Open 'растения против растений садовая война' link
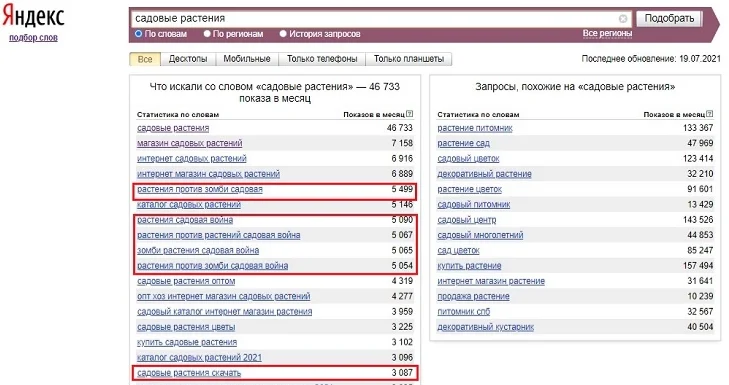Viewport: 729px width, 385px height. [x=219, y=235]
